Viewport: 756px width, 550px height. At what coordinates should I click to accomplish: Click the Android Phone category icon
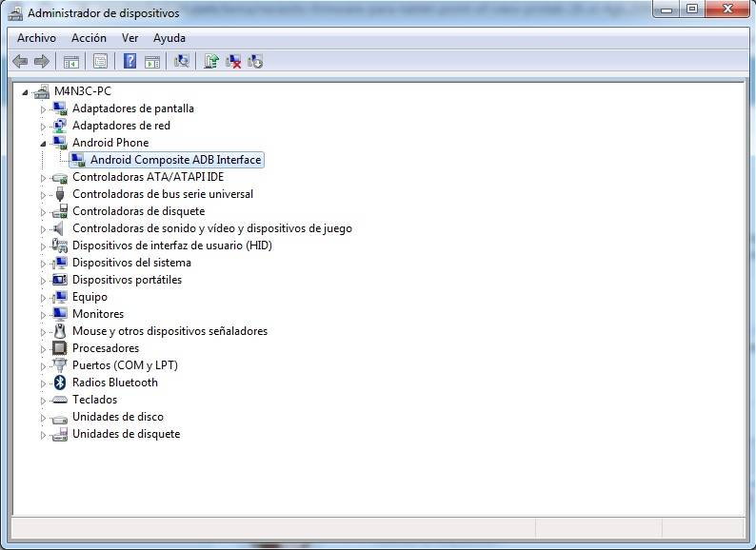pos(60,143)
